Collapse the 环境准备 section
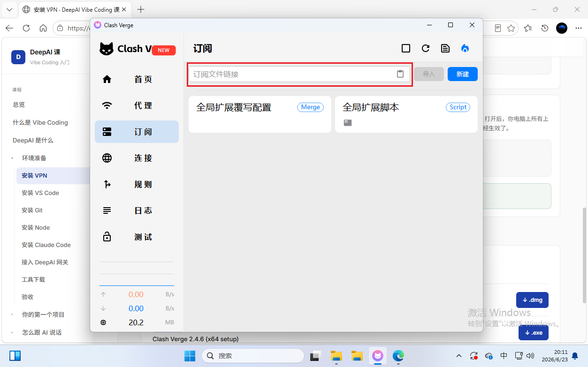The image size is (588, 367). [x=34, y=158]
